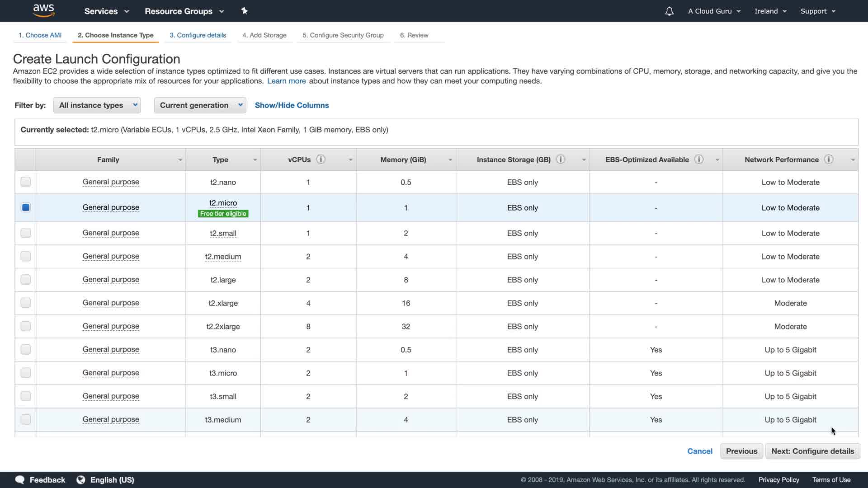Click the vCPUs column info icon
The image size is (868, 488).
[321, 159]
